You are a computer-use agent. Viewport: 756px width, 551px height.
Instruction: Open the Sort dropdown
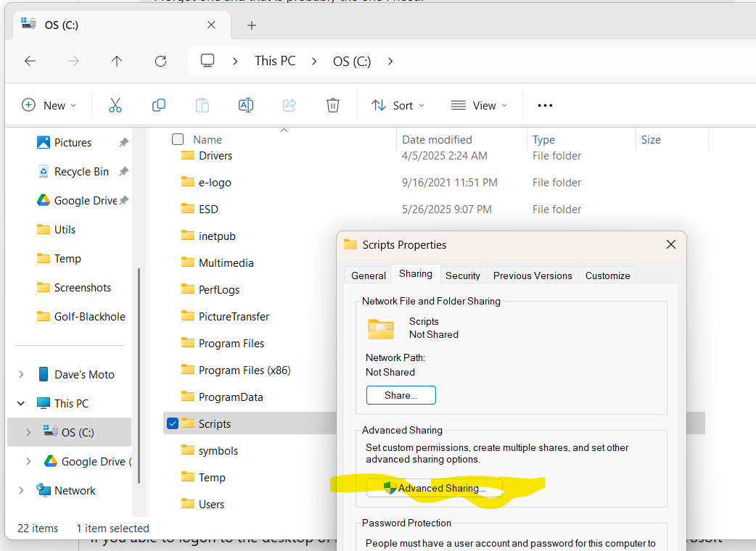tap(398, 105)
